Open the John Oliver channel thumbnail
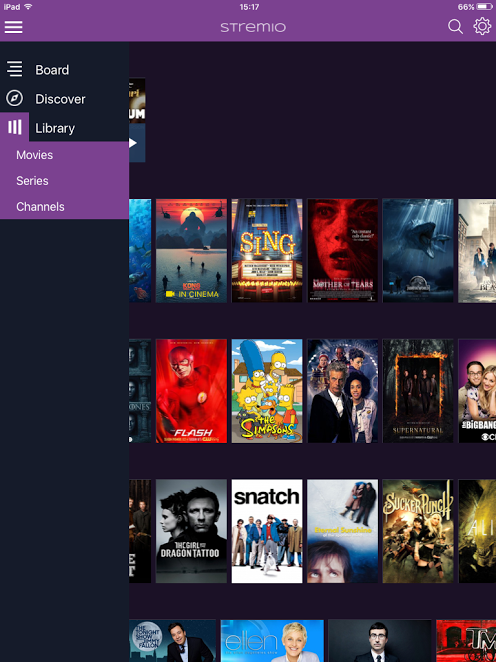The width and height of the screenshot is (496, 662). click(380, 641)
